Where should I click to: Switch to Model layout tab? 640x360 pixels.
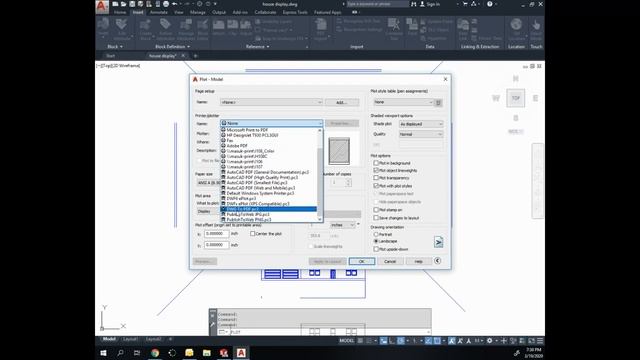[109, 339]
